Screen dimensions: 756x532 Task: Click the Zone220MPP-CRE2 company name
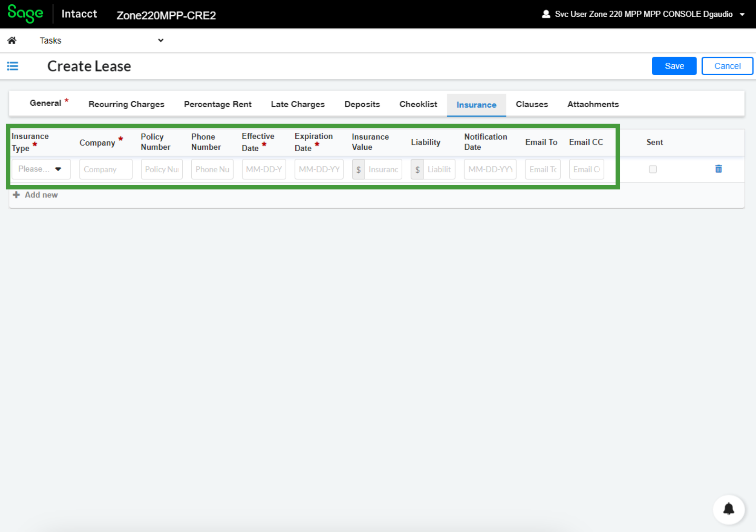tap(166, 15)
